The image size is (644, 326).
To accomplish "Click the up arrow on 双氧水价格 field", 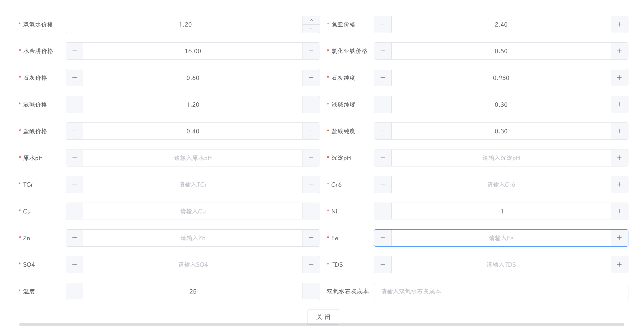I will click(311, 20).
